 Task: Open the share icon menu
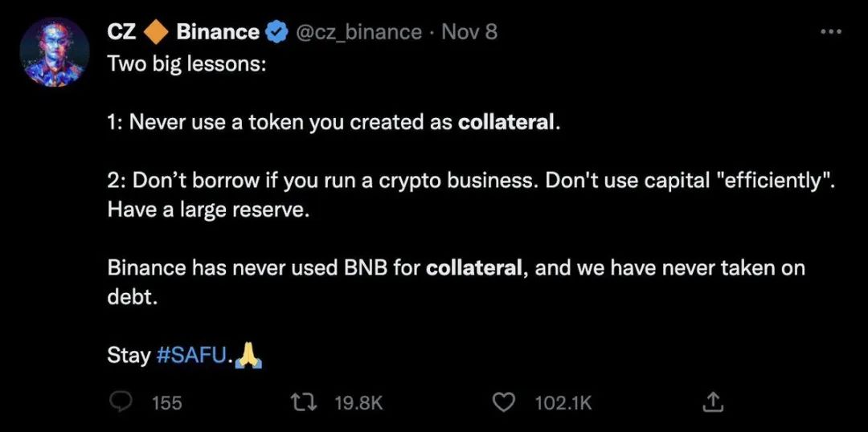[x=713, y=401]
